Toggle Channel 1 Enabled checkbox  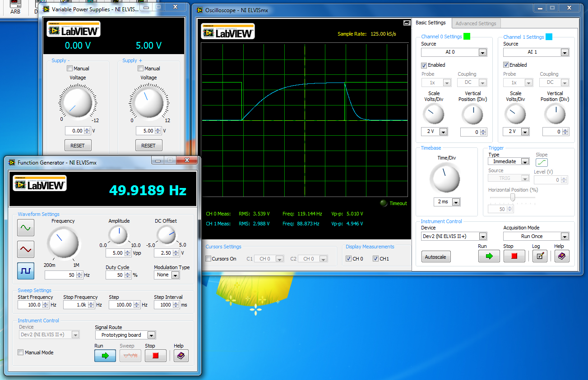tap(506, 65)
